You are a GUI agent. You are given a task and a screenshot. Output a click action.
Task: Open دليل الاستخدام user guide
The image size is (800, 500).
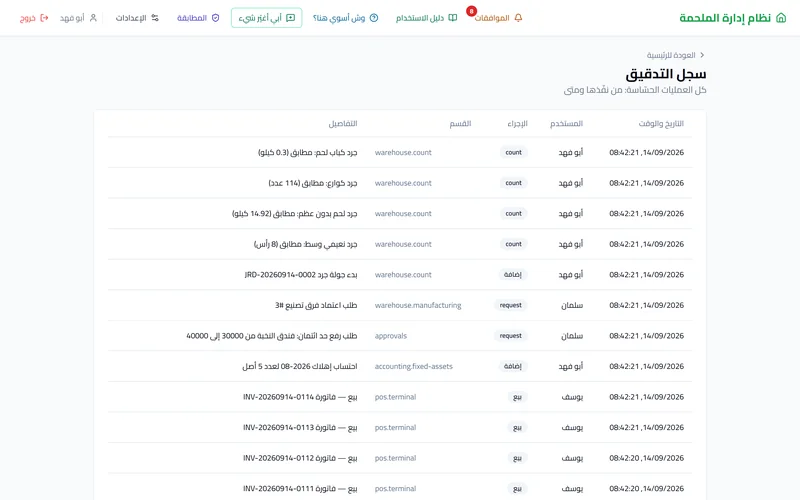coord(420,18)
